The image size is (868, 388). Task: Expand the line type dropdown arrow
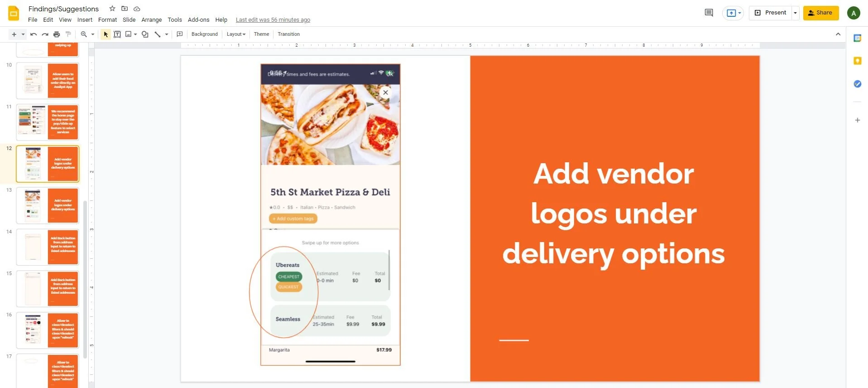click(167, 34)
